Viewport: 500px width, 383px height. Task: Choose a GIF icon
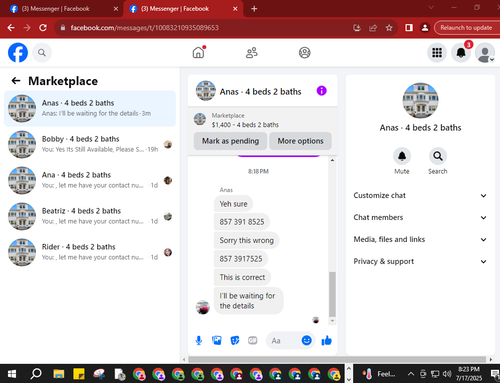click(x=253, y=340)
